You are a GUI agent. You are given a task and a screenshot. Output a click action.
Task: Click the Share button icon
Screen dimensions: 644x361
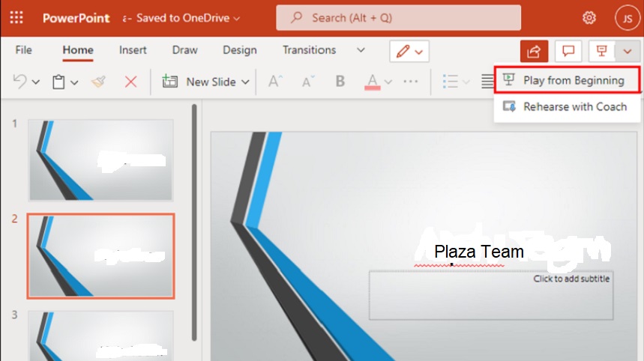pos(534,51)
